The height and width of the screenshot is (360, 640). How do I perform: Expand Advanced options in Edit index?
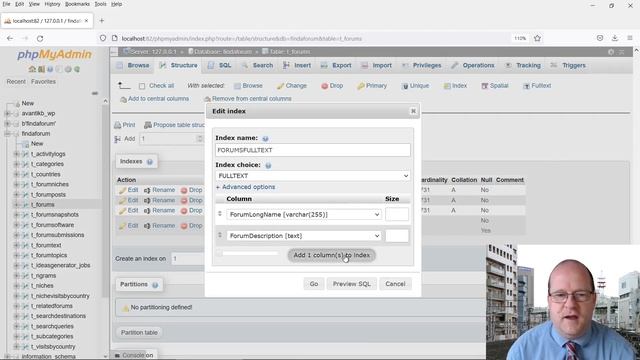coord(245,187)
